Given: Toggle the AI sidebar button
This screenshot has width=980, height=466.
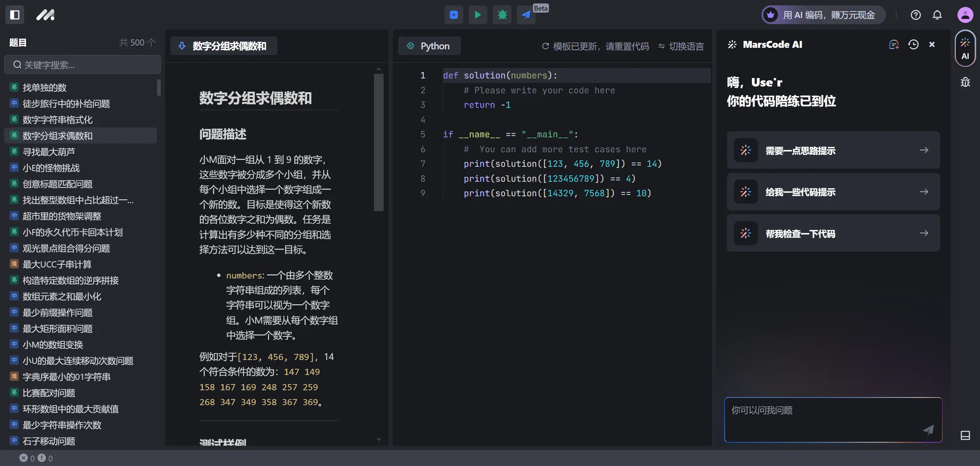Looking at the screenshot, I should tap(965, 49).
